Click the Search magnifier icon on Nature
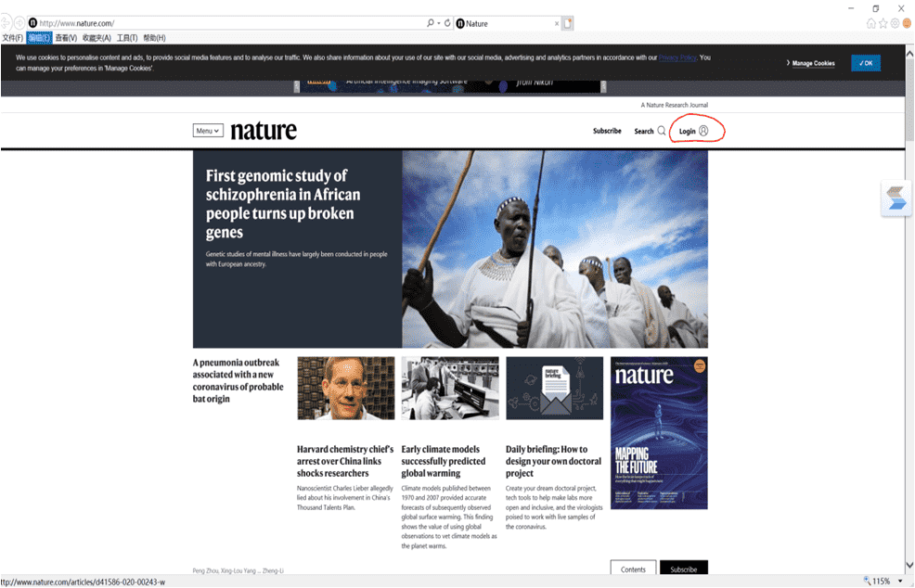This screenshot has height=588, width=915. 662,131
